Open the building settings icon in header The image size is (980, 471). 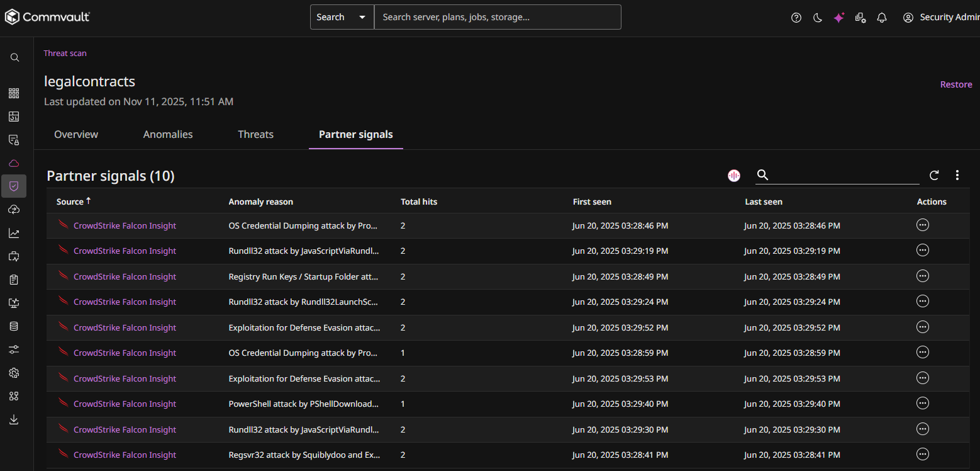[860, 18]
